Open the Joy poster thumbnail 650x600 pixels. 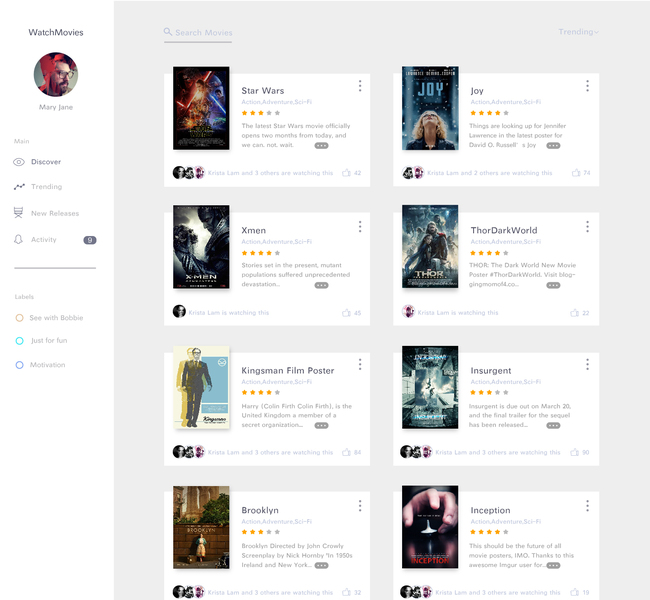pos(430,108)
